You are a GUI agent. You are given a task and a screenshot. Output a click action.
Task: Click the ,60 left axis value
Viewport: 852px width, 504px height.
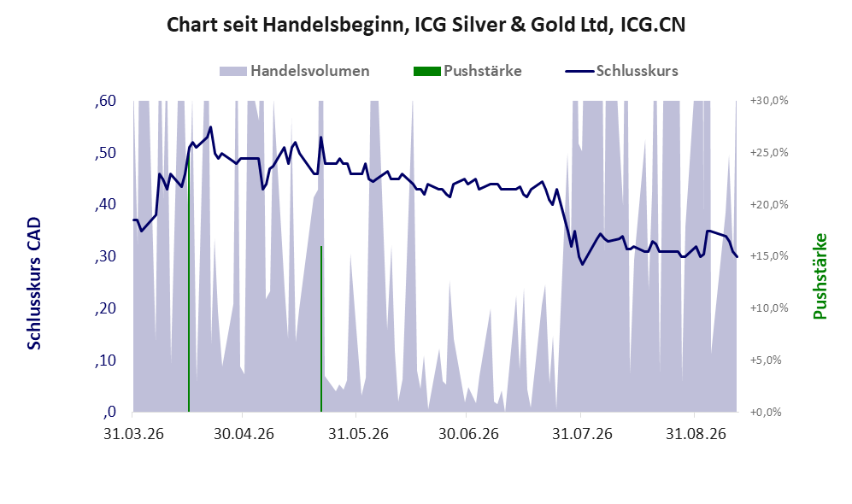point(105,101)
